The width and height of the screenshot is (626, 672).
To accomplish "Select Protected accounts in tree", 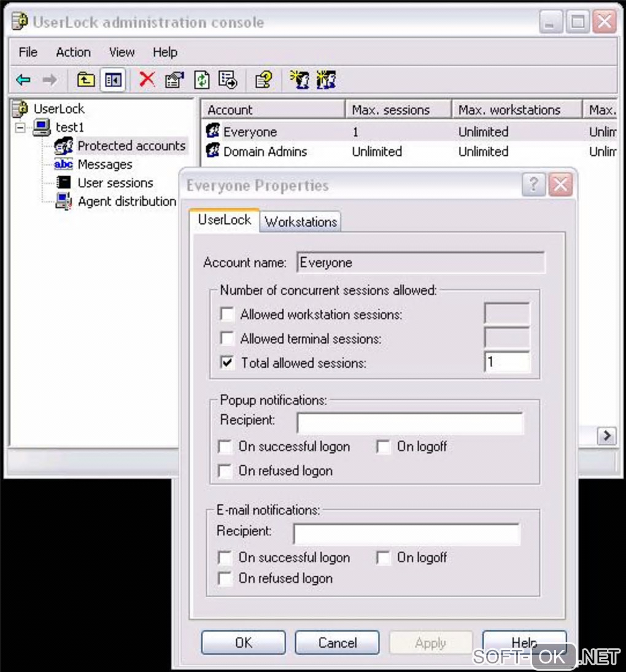I will point(131,145).
